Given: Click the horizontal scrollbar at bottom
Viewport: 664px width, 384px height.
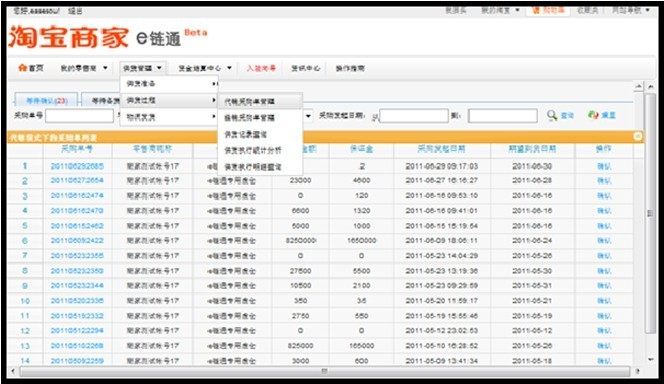Looking at the screenshot, I should click(324, 371).
